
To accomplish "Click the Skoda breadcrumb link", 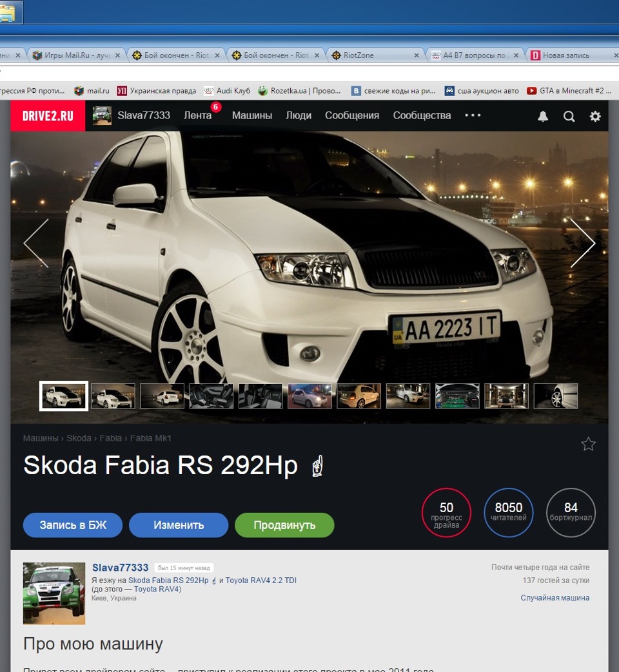I will [79, 438].
